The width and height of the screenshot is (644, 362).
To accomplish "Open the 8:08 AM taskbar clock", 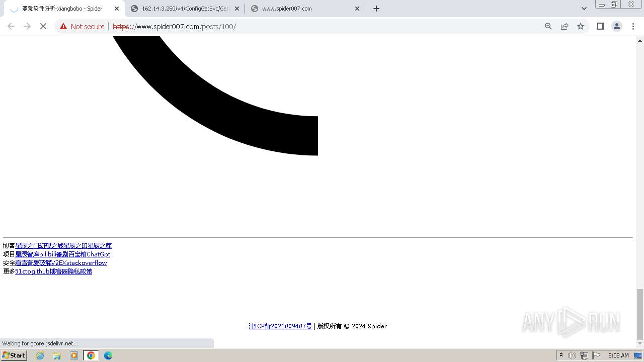I will [x=618, y=355].
